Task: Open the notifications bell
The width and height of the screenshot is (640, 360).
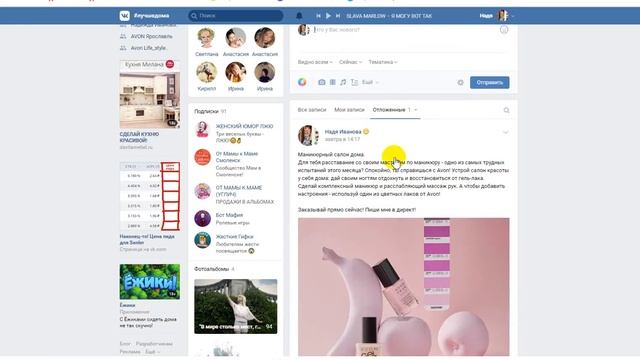Action: (x=299, y=16)
